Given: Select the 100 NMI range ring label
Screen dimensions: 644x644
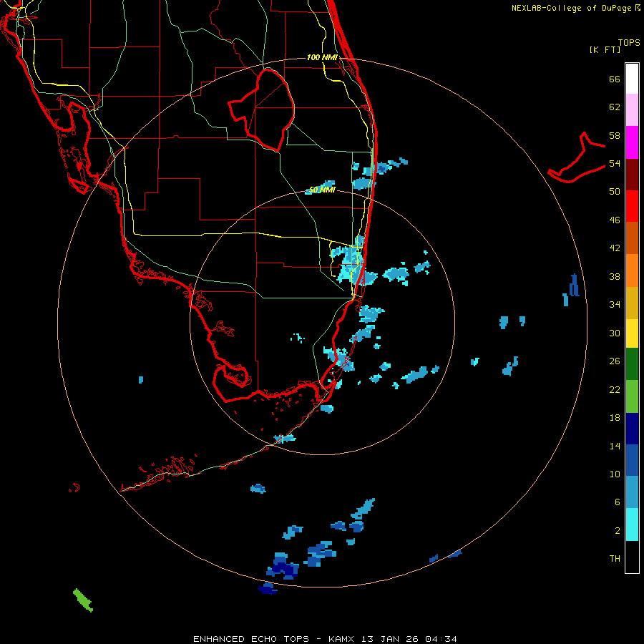Looking at the screenshot, I should (x=322, y=57).
